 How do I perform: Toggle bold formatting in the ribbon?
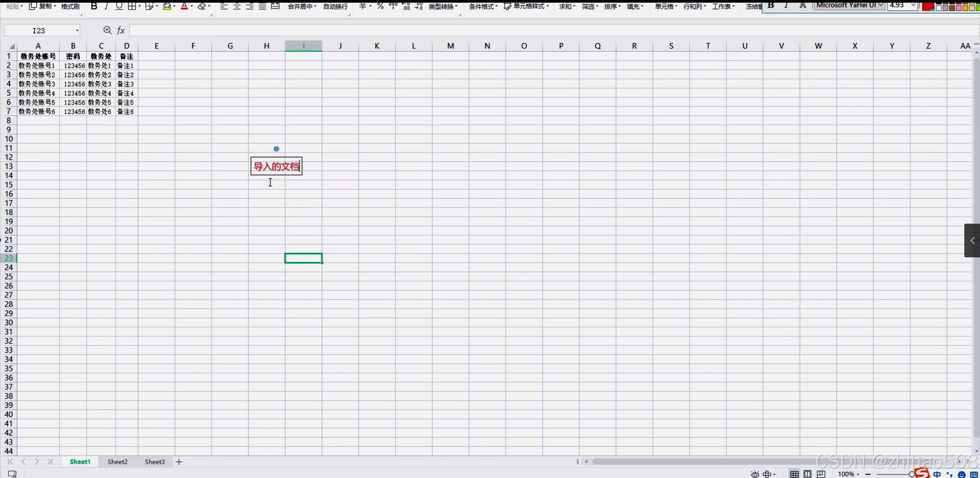pyautogui.click(x=94, y=6)
